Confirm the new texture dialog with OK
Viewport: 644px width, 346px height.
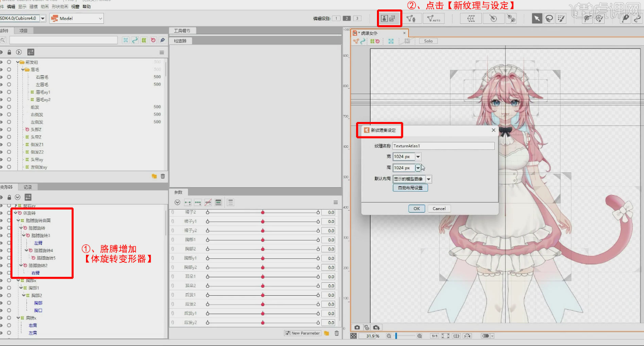tap(417, 209)
